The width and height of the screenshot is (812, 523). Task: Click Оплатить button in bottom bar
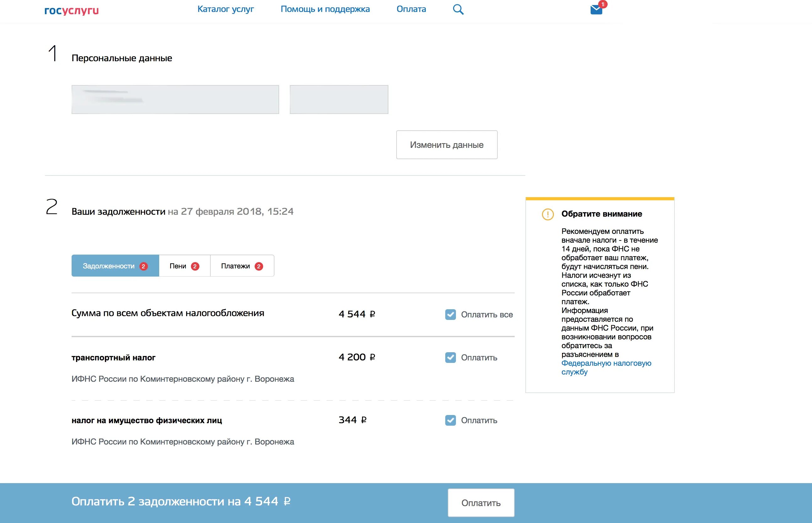point(481,503)
